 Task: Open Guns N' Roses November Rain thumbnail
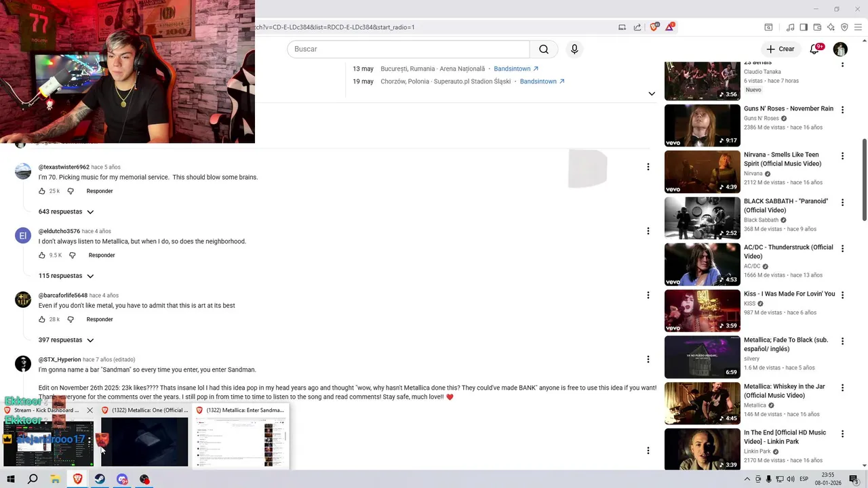point(702,125)
